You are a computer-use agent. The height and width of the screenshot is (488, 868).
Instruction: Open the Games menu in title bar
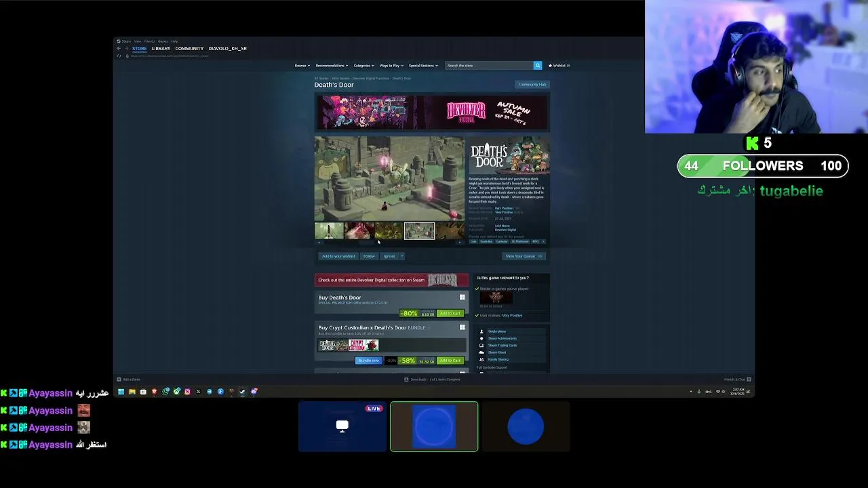tap(163, 41)
